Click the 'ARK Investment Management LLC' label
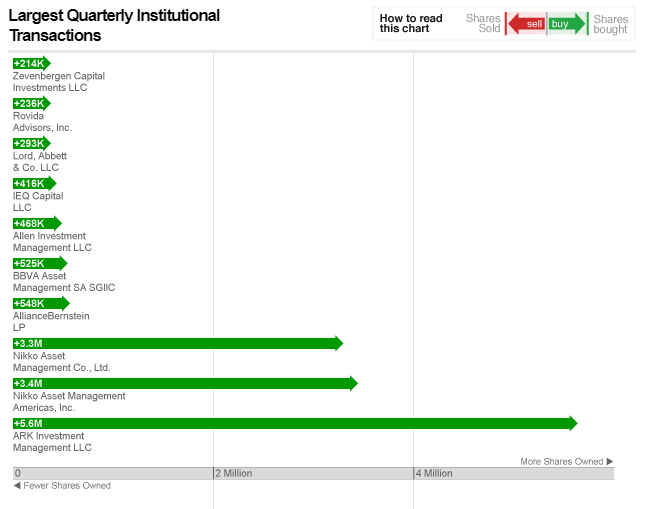Image resolution: width=645 pixels, height=509 pixels. pos(52,442)
